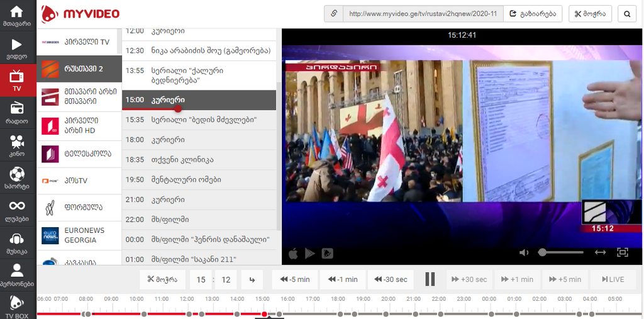Open the 19:50 მენტალური ომები program
The width and height of the screenshot is (644, 319).
pos(199,180)
